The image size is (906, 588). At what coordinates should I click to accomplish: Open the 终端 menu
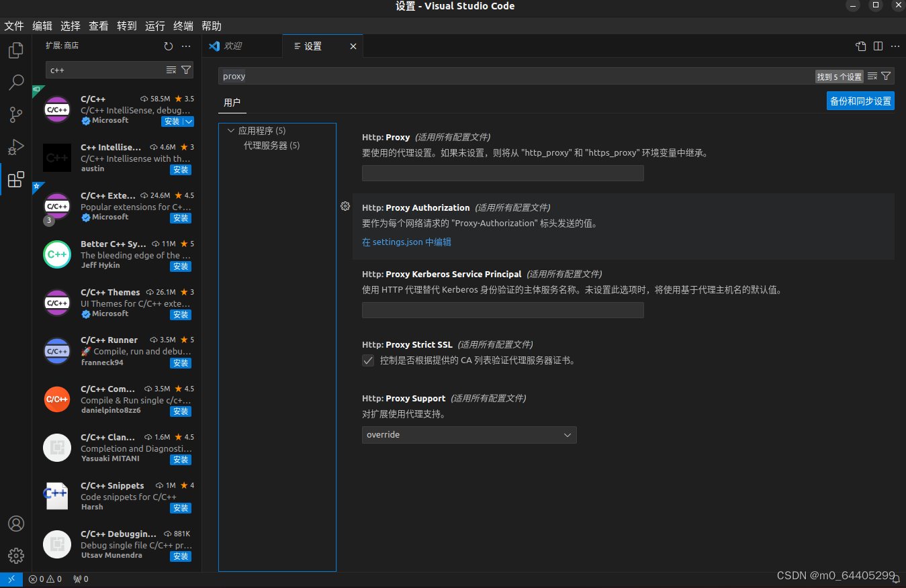[183, 26]
